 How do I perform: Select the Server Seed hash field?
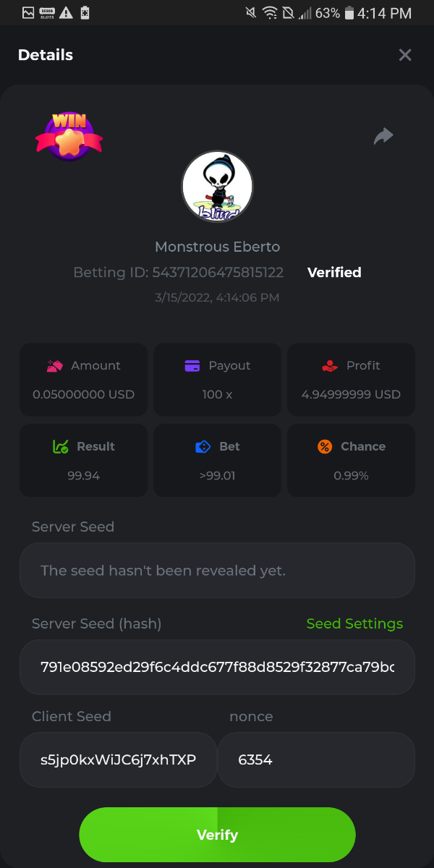tap(217, 667)
